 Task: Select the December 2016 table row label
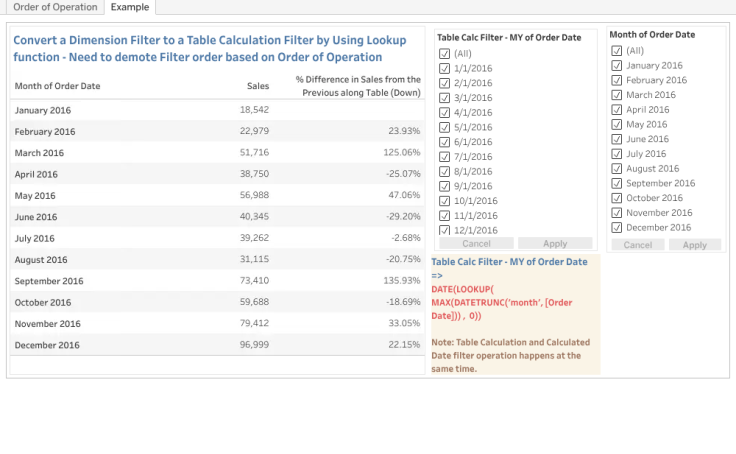point(47,345)
